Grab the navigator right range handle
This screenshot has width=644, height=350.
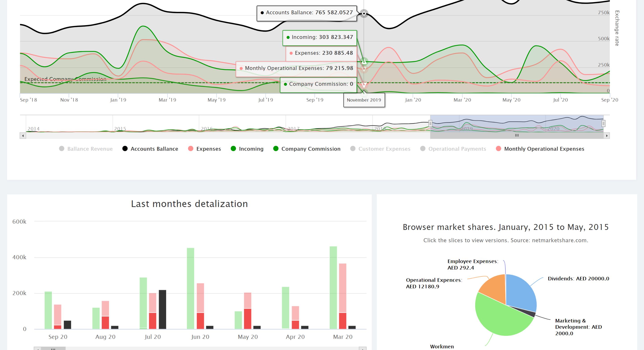603,123
